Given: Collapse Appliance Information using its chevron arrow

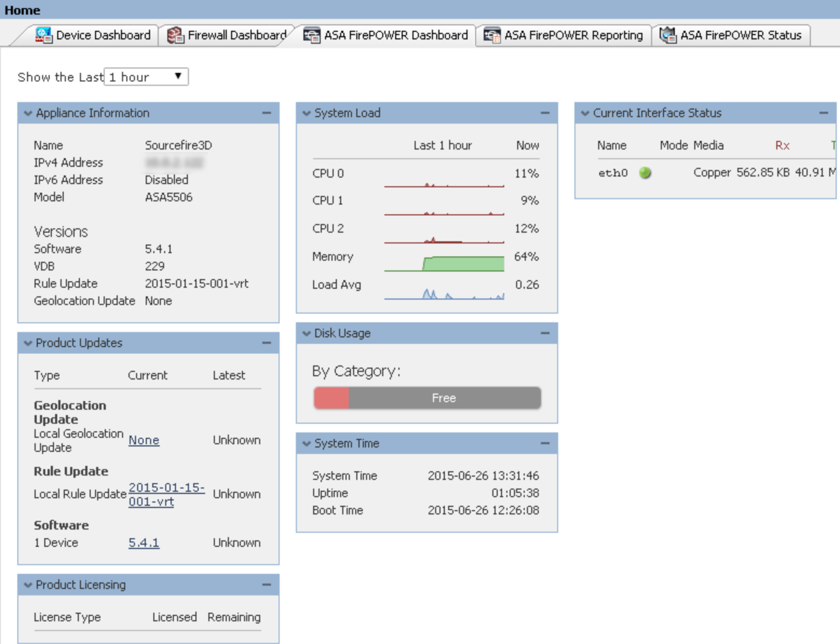Looking at the screenshot, I should pos(28,113).
